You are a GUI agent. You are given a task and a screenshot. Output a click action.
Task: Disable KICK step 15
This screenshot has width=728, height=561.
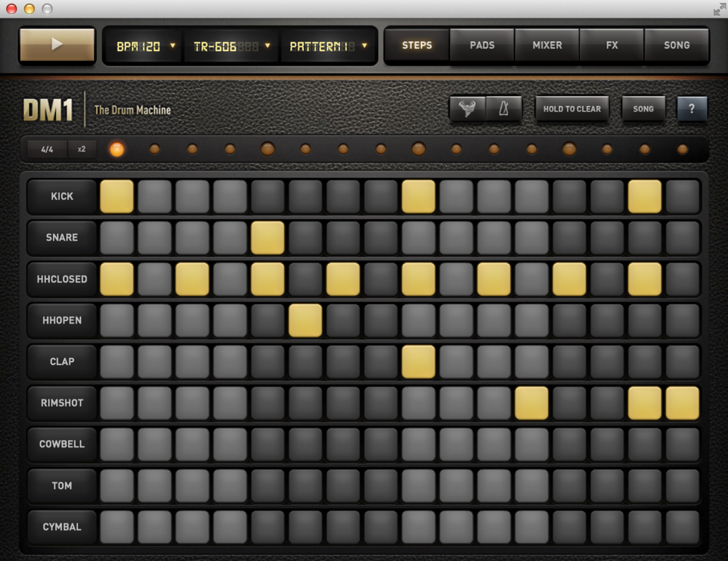click(644, 196)
